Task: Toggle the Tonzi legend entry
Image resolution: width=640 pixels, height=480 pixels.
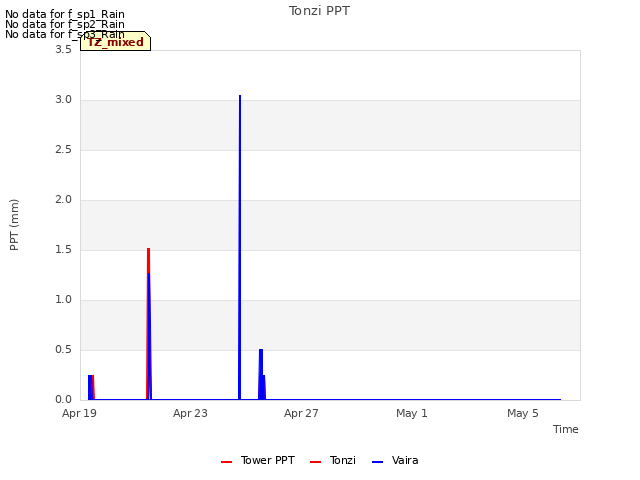Action: [x=333, y=460]
